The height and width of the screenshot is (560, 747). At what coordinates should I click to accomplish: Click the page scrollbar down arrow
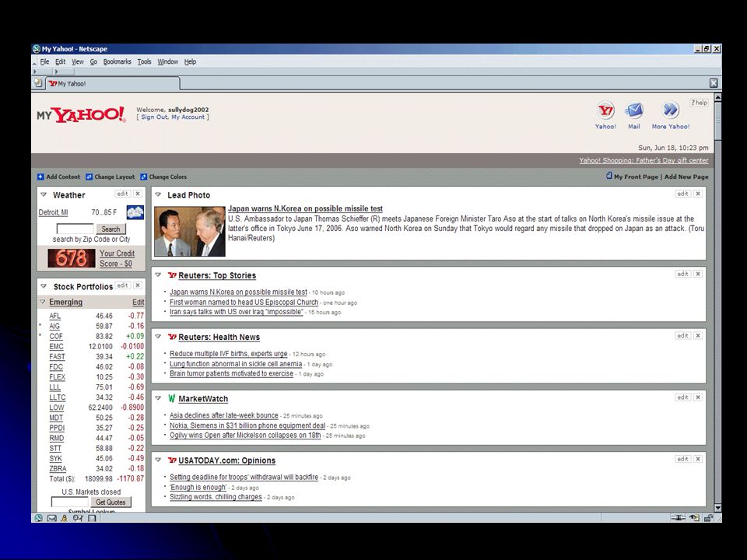[x=717, y=508]
